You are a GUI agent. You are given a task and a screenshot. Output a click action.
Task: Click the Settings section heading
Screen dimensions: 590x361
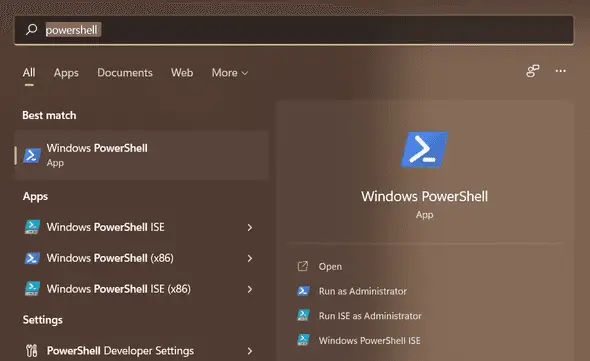pos(43,320)
